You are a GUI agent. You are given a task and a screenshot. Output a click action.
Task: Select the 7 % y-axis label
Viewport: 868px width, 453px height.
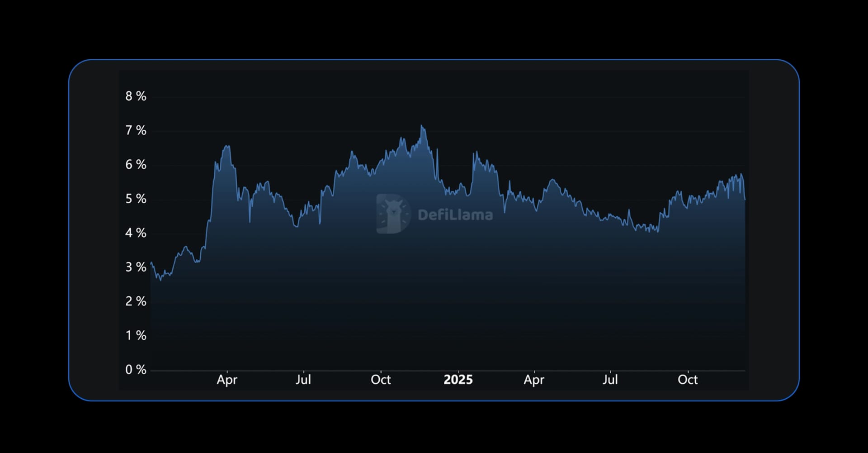click(x=136, y=131)
